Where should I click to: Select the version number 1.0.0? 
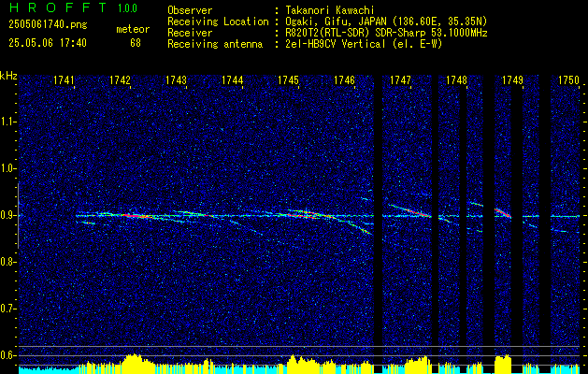point(127,8)
